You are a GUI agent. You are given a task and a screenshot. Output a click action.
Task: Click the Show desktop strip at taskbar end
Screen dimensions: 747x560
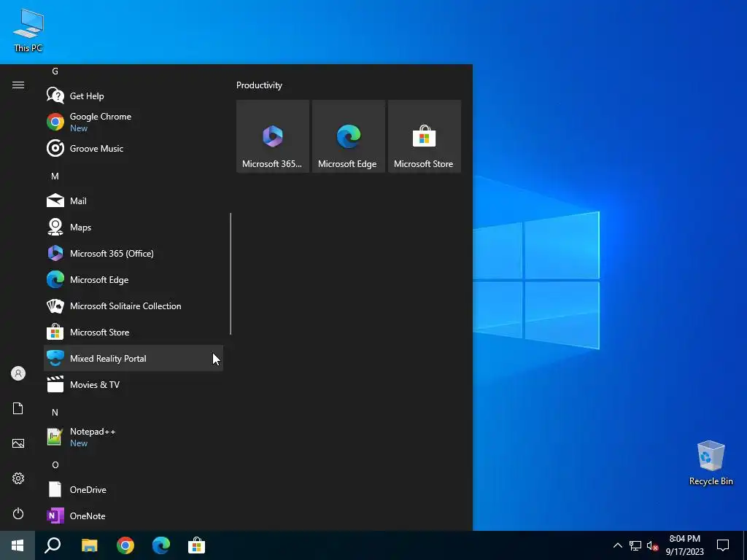coord(745,545)
